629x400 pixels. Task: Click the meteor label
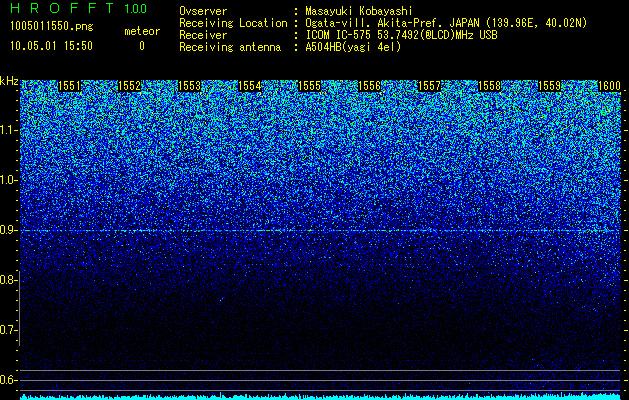(x=142, y=31)
